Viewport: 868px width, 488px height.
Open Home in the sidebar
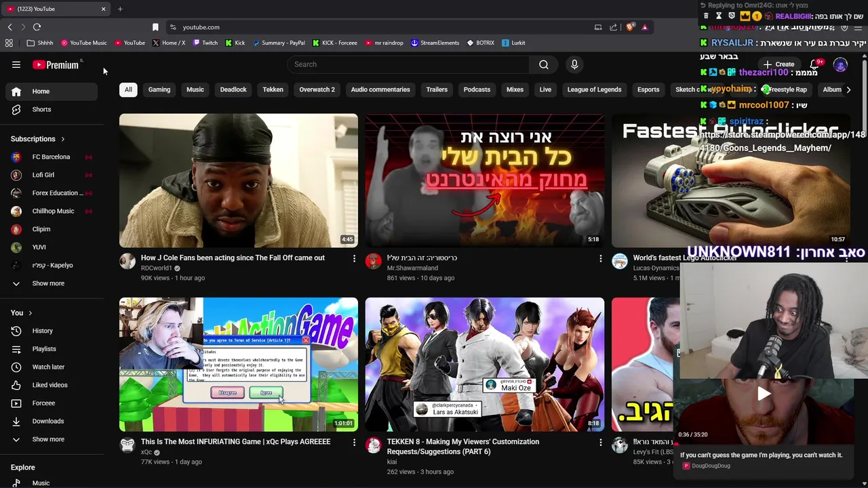(52, 91)
